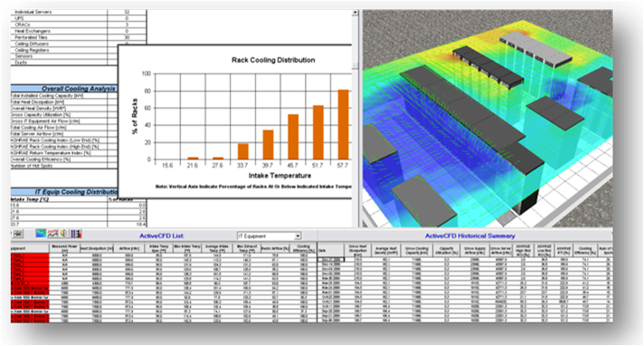
Task: Click the Gross IT Equipment Air Flow row
Action: [x=64, y=121]
